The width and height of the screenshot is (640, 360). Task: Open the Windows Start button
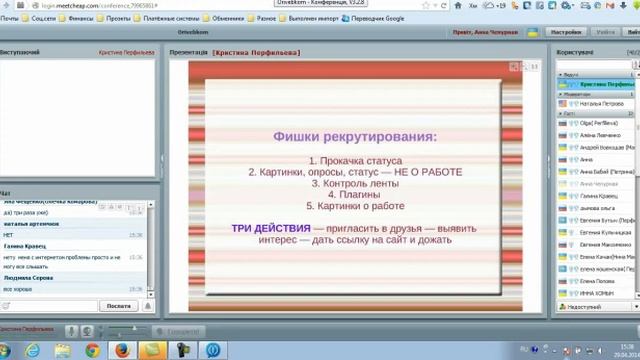coord(5,351)
